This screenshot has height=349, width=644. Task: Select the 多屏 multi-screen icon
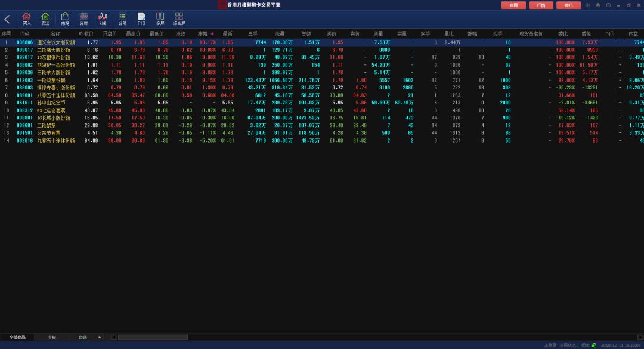[160, 19]
